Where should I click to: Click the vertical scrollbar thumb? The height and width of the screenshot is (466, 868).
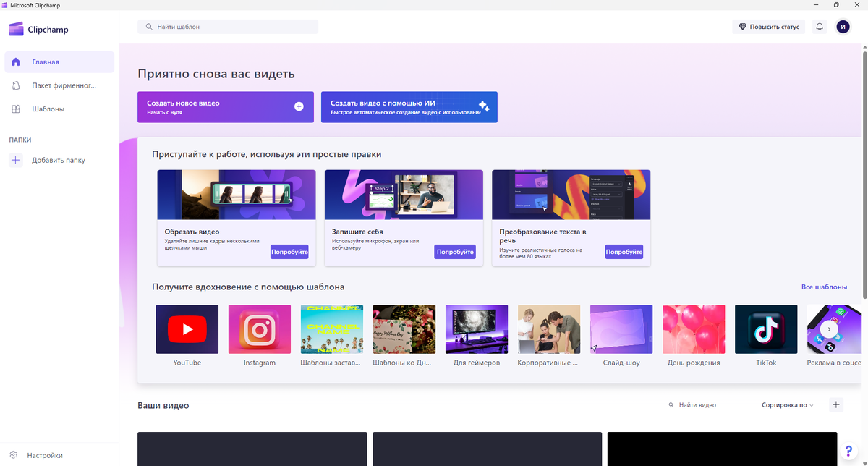(x=864, y=174)
